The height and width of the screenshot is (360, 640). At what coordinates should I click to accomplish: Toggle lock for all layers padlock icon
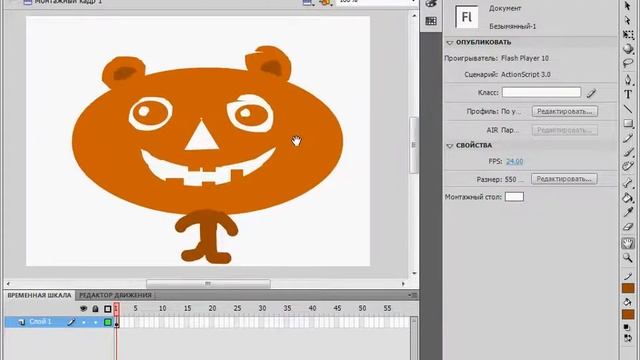(x=96, y=309)
